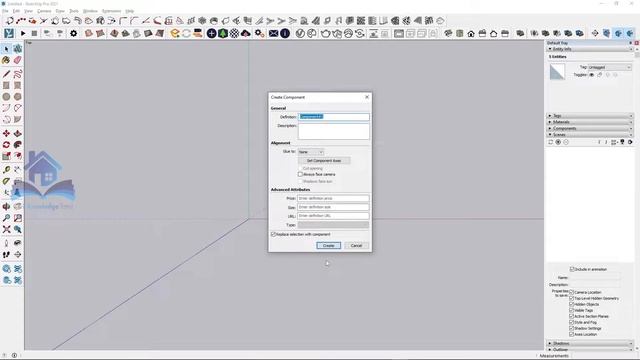
Task: Click the Description text box in dialog
Action: coord(334,131)
